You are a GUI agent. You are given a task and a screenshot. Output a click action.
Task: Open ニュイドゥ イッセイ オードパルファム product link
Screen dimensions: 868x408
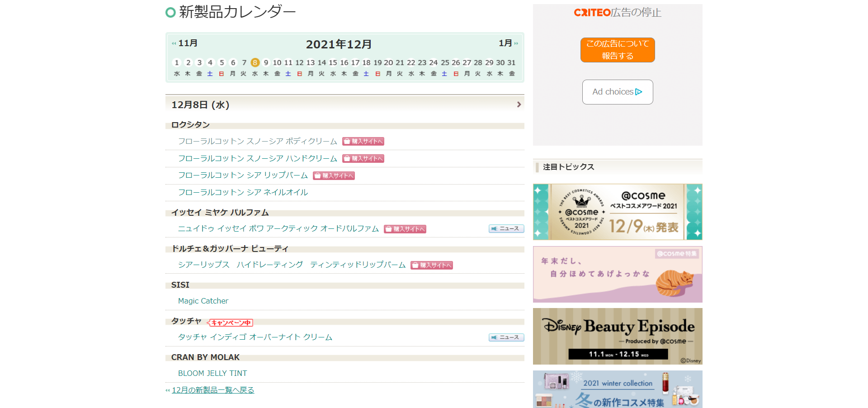[x=278, y=228]
